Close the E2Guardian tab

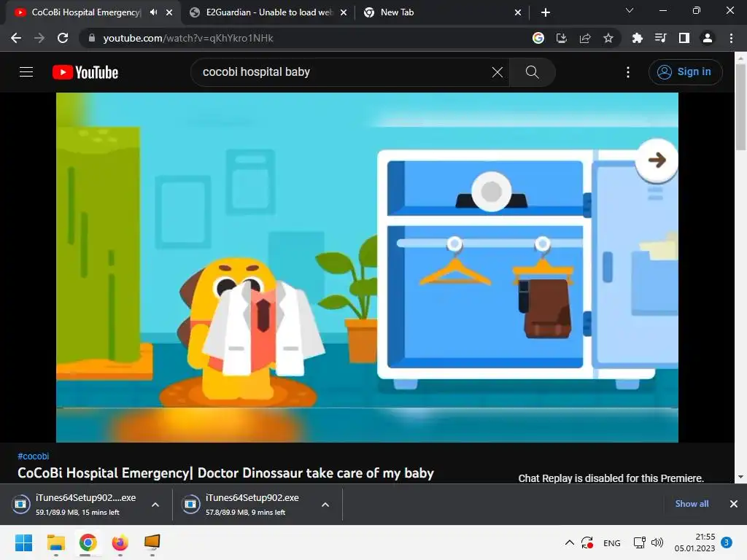click(x=344, y=12)
